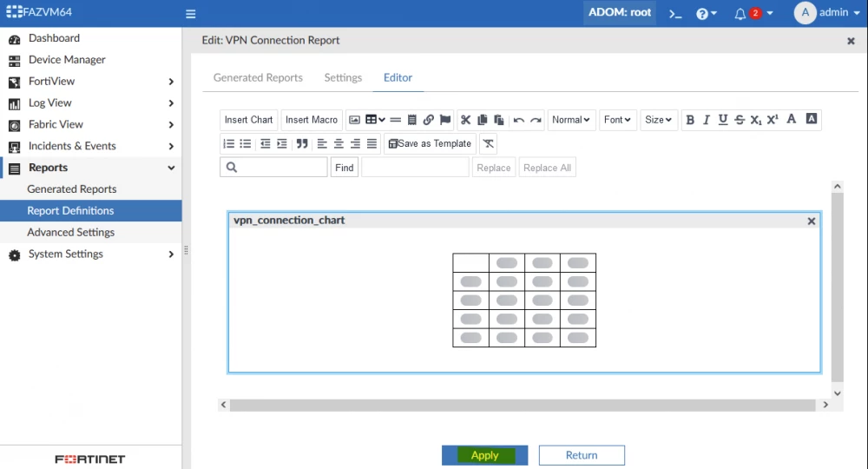Remove the vpn_connection_chart block

click(812, 221)
